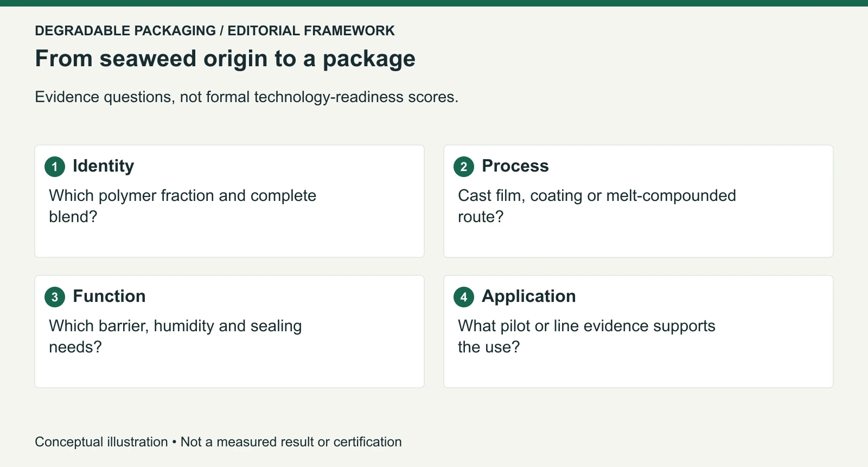This screenshot has width=868, height=467.
Task: Click the subtitle "Evidence questions, not formal technology-readiness scores."
Action: pos(247,97)
